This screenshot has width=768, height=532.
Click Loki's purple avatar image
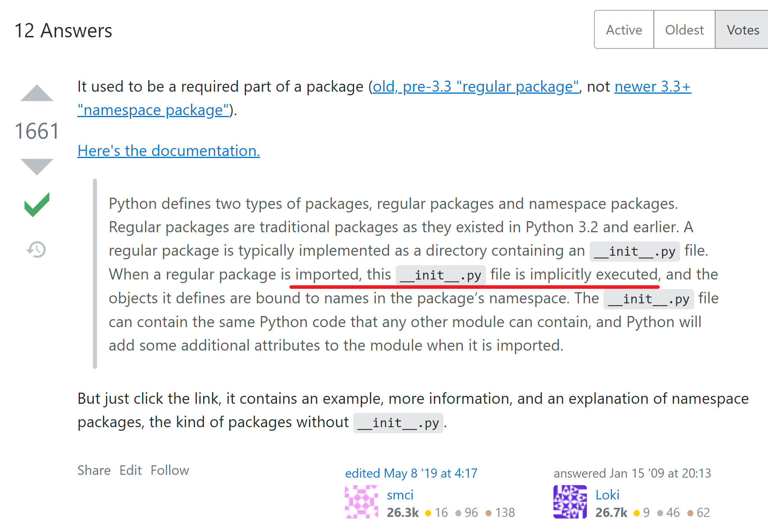[570, 502]
